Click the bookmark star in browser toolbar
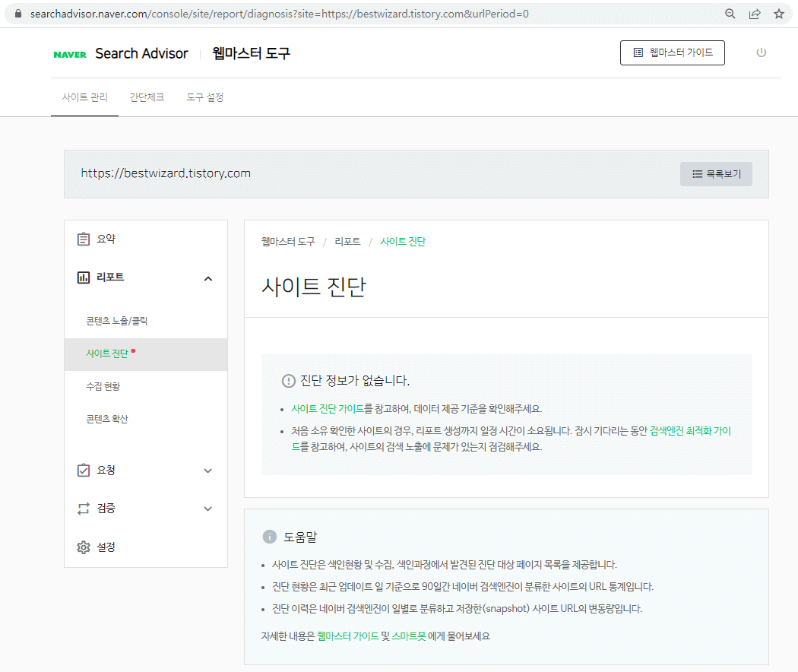This screenshot has width=798, height=672. pos(777,13)
